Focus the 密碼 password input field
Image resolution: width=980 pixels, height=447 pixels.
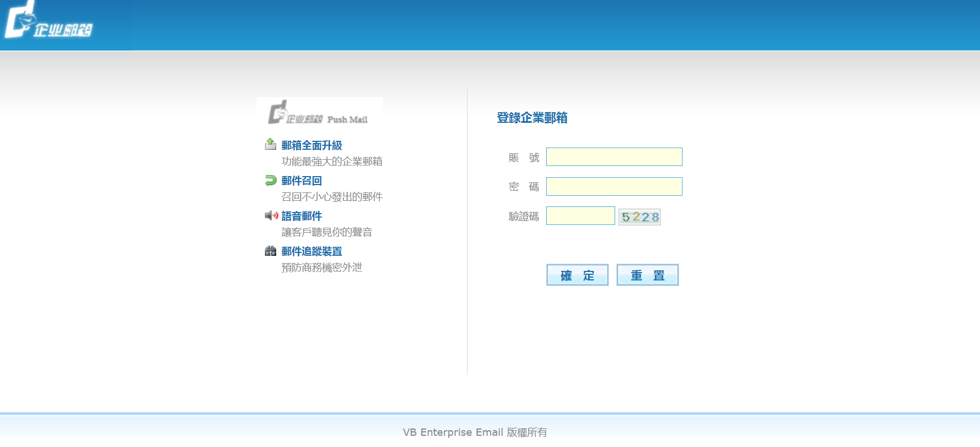point(614,186)
